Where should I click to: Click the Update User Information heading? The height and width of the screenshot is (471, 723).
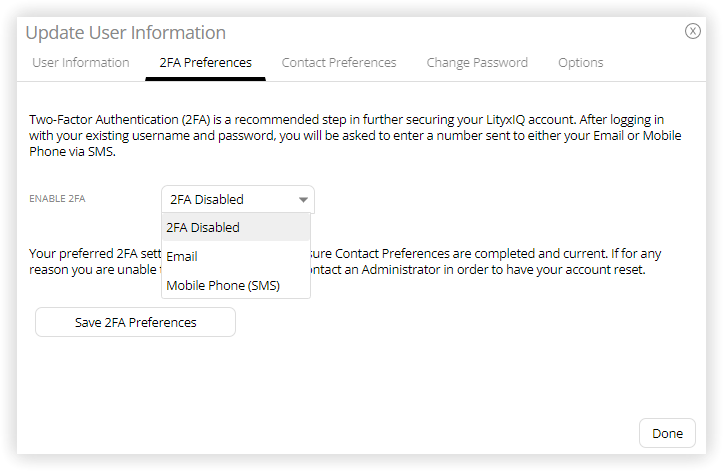point(125,33)
